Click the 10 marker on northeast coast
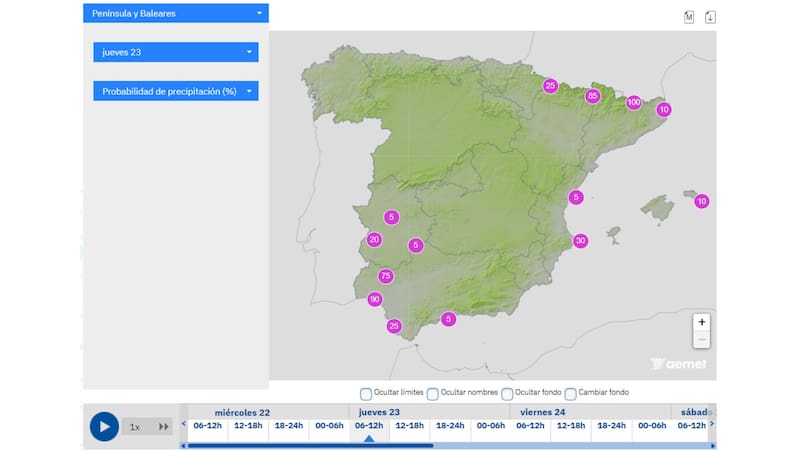The height and width of the screenshot is (450, 800). click(x=664, y=109)
